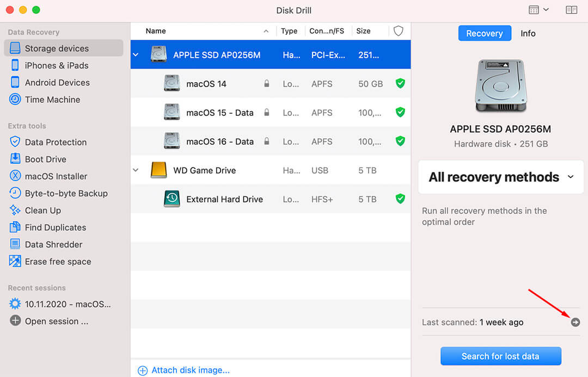Click the Erase free space icon
The image size is (588, 377).
(15, 261)
